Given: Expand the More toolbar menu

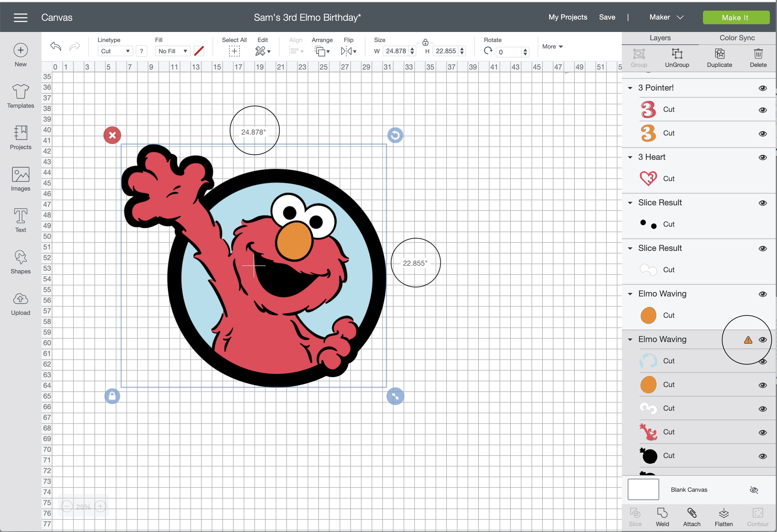Looking at the screenshot, I should [x=552, y=46].
